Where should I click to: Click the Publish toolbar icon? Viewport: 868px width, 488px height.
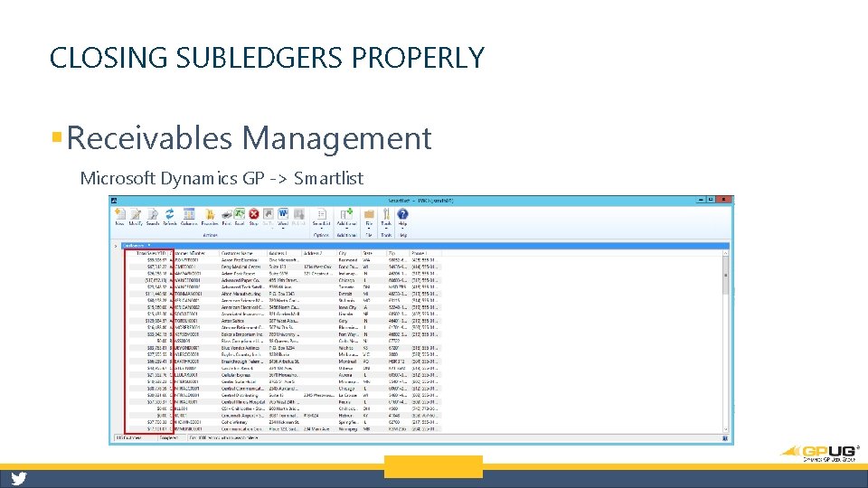click(299, 214)
